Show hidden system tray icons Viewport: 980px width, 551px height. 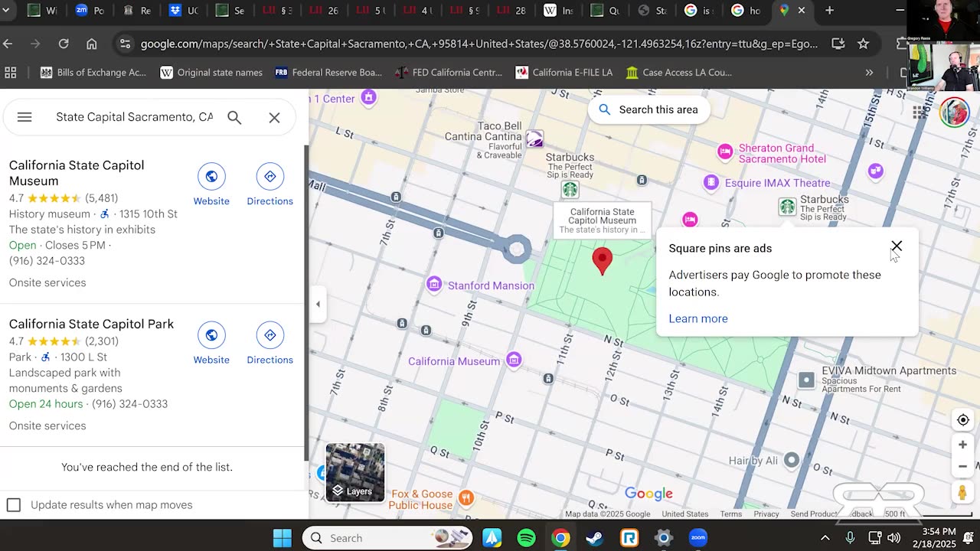[825, 538]
